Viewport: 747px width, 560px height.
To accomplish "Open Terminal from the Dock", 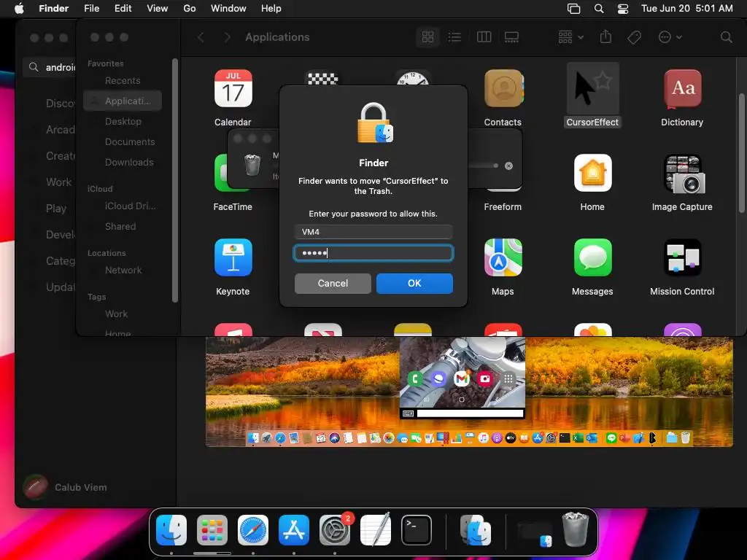I will (417, 530).
